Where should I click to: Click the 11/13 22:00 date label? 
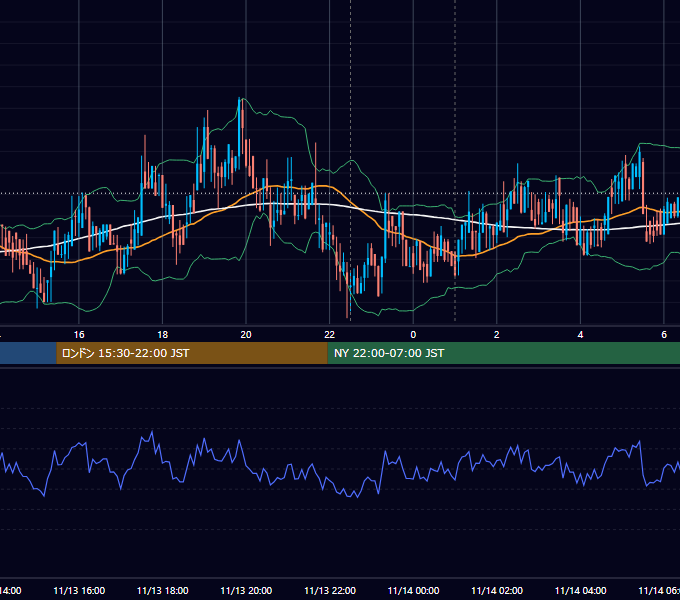[330, 590]
